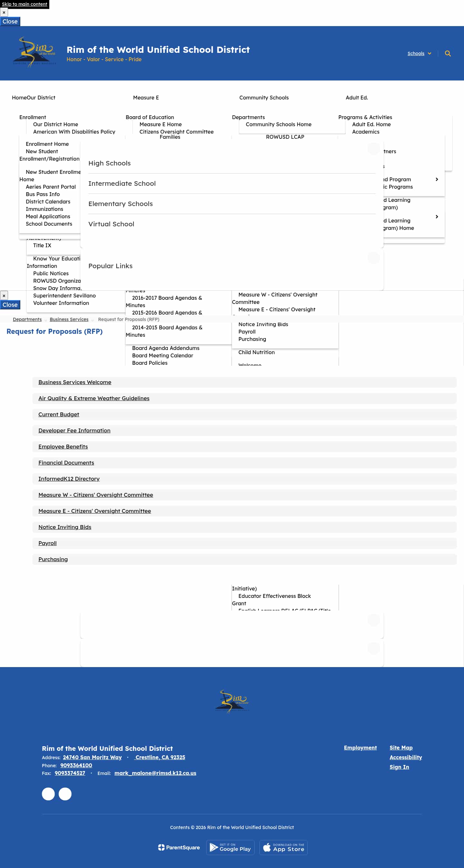
Task: Expand the Schools dropdown in header
Action: pos(419,53)
